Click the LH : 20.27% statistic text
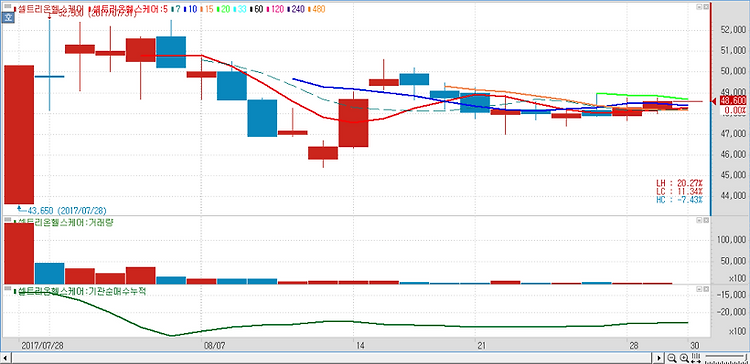Screen dimensions: 750x364 click(679, 183)
